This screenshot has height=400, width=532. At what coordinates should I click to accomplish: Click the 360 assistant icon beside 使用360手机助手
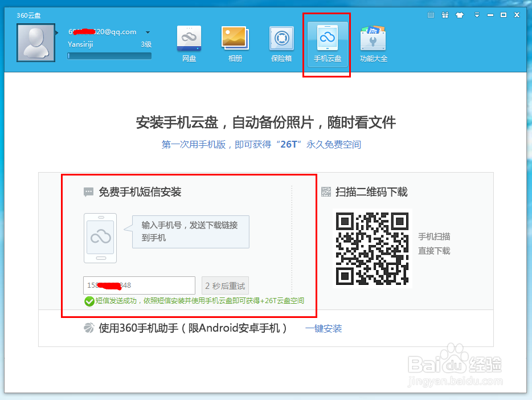[x=89, y=328]
